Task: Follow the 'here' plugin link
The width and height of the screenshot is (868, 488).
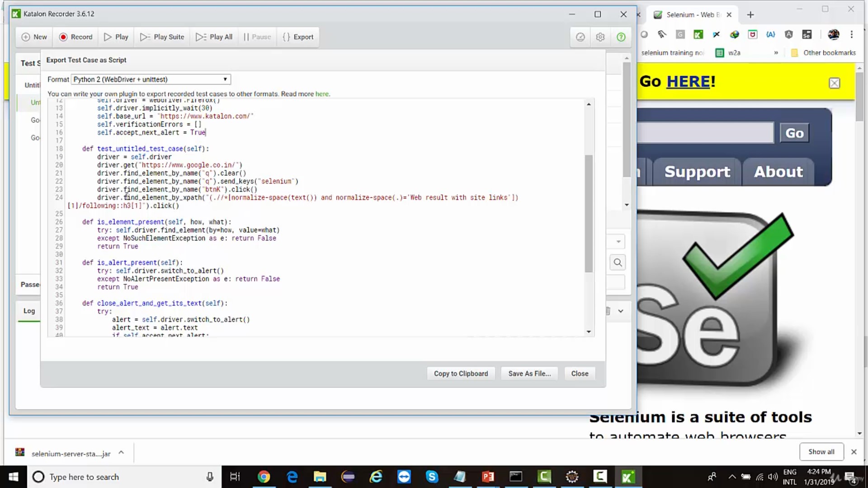Action: tap(322, 94)
